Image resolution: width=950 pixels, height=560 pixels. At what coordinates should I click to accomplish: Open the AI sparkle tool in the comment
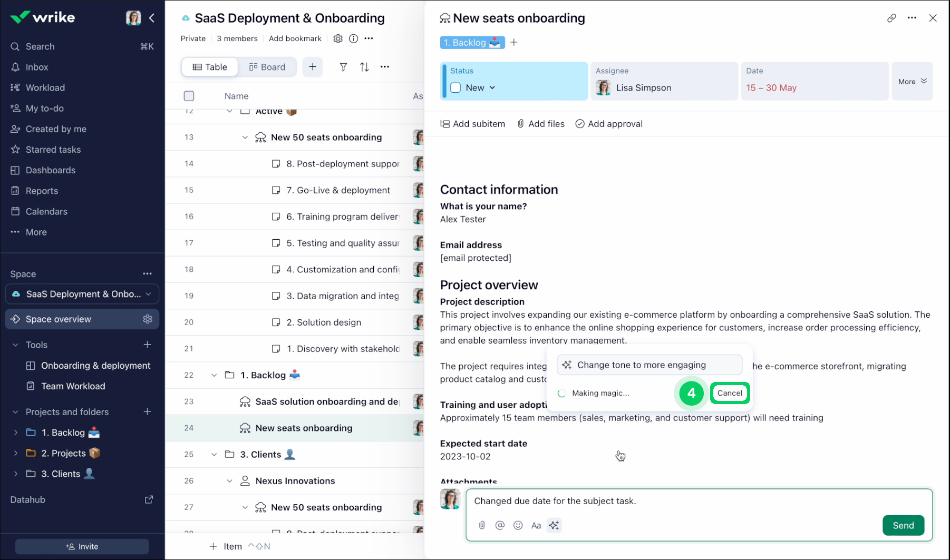(x=554, y=525)
